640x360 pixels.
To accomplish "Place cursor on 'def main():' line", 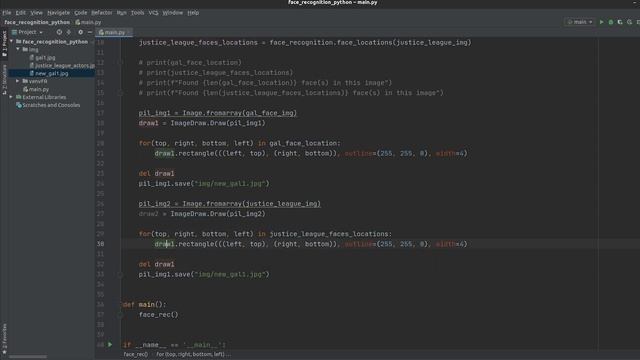I will (144, 304).
